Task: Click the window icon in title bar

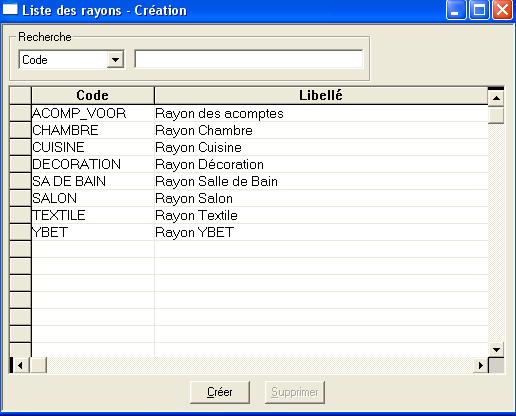Action: pyautogui.click(x=10, y=10)
